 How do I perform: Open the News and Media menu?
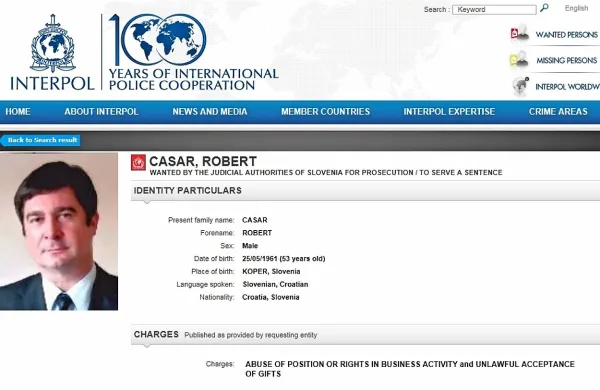coord(210,112)
